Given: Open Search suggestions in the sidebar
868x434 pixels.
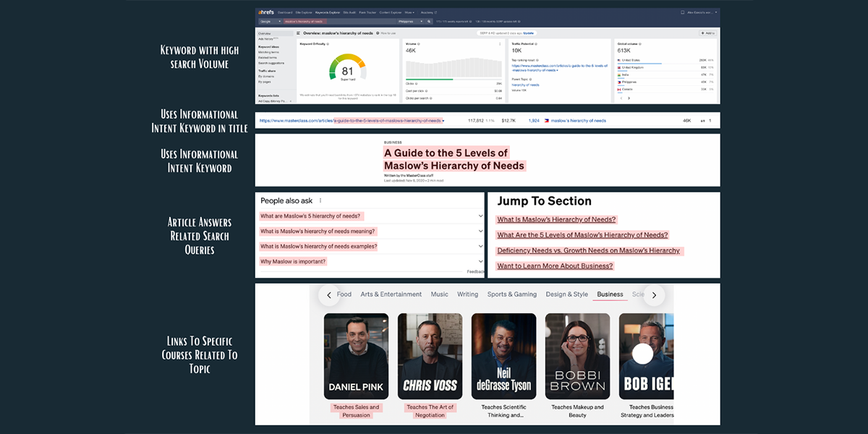Looking at the screenshot, I should (x=271, y=63).
